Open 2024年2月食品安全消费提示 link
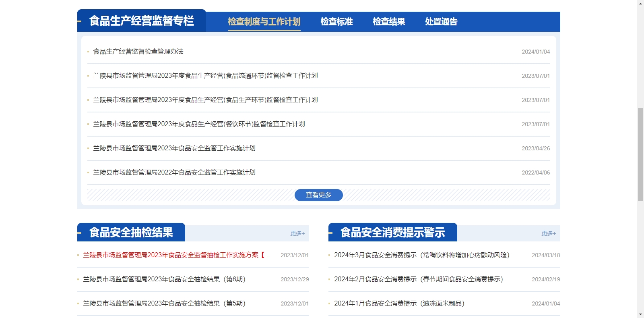 419,279
